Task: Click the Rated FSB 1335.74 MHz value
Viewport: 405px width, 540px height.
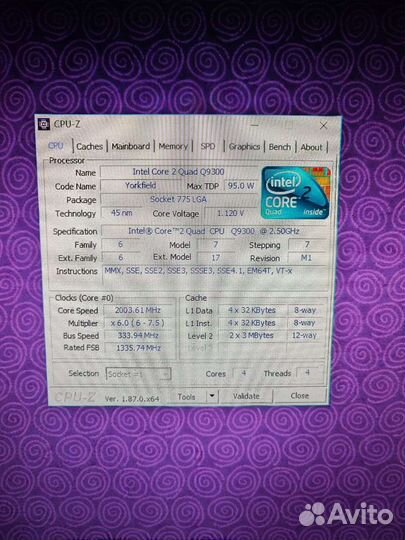Action: coord(138,348)
